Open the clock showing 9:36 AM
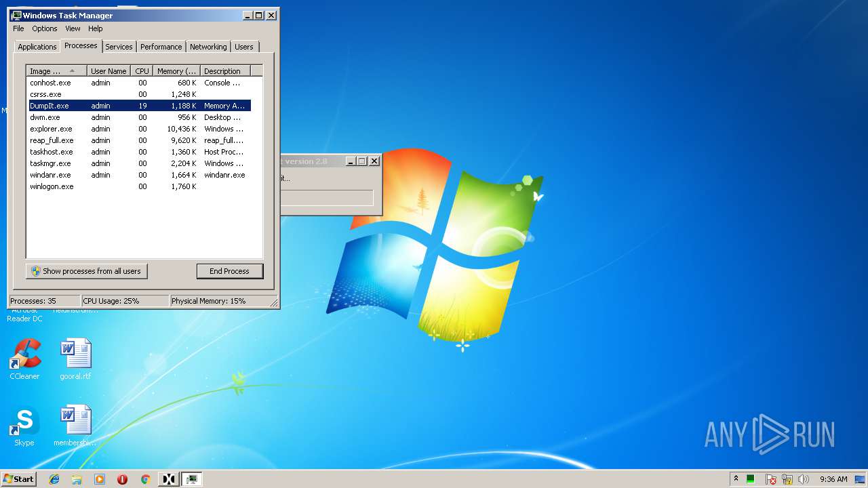868x488 pixels. pos(833,479)
